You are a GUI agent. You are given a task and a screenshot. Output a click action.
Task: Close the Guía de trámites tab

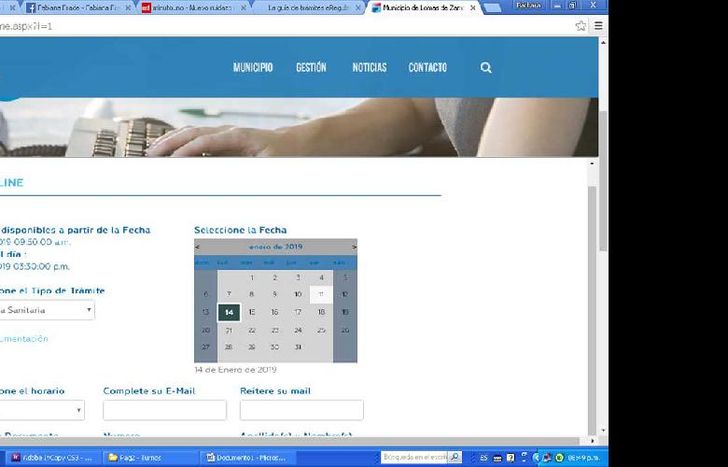tap(358, 8)
